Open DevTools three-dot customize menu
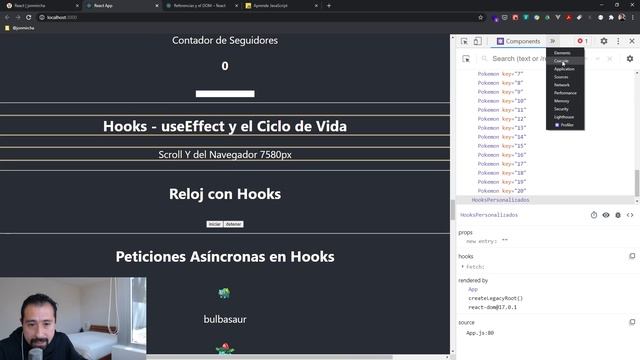The width and height of the screenshot is (640, 360). click(x=618, y=41)
